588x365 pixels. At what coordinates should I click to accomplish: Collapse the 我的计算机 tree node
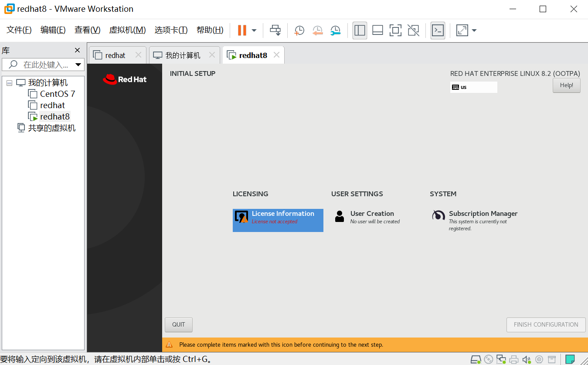coord(9,82)
